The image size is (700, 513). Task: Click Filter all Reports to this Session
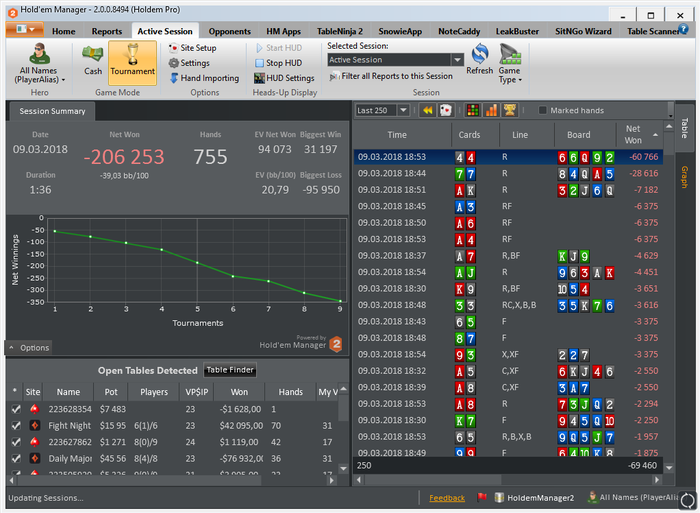tap(392, 76)
